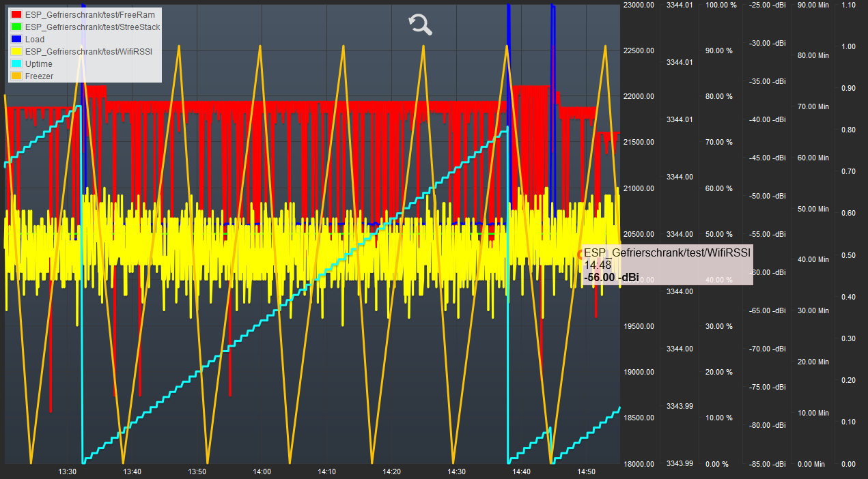Click the -56.00 -dBi tooltip value
868x479 pixels.
coord(612,277)
